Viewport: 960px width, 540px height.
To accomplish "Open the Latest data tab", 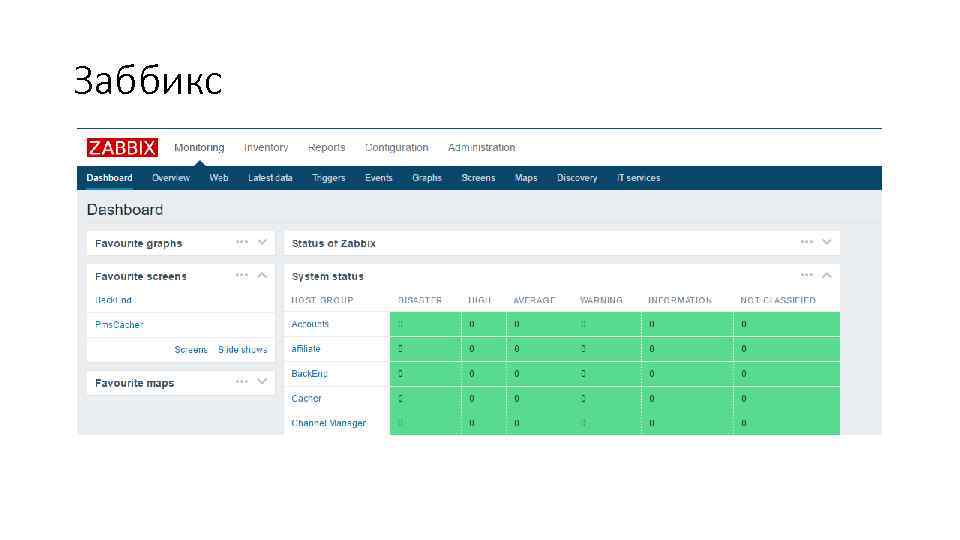I will pyautogui.click(x=270, y=178).
